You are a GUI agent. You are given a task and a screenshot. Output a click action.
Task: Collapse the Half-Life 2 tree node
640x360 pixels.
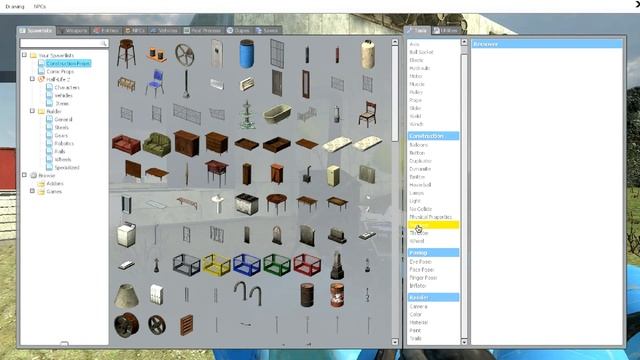(x=32, y=79)
